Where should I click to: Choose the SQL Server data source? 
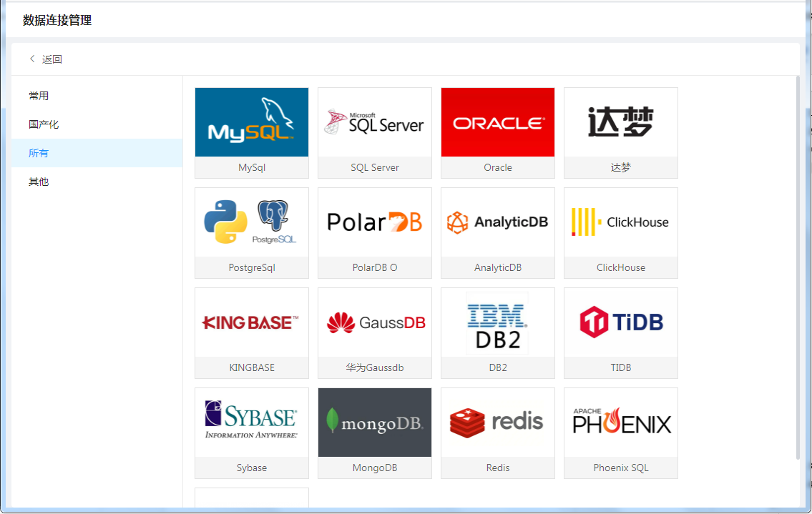374,122
